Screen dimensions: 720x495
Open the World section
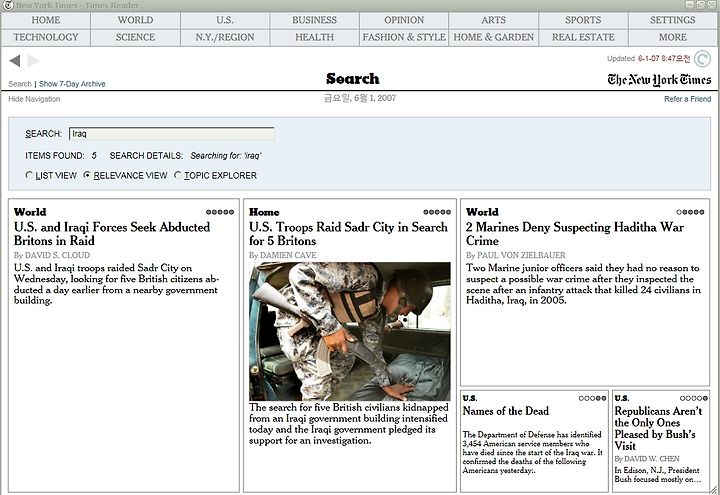[x=135, y=20]
